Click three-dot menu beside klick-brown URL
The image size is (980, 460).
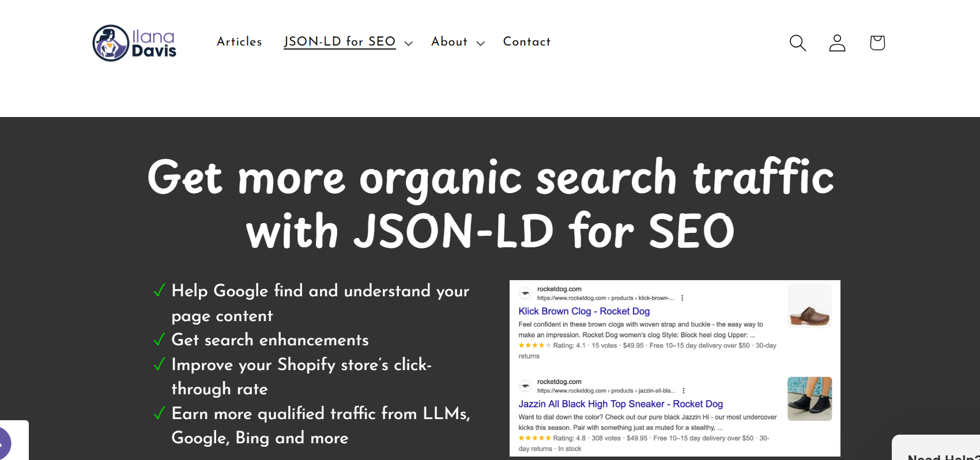click(683, 298)
